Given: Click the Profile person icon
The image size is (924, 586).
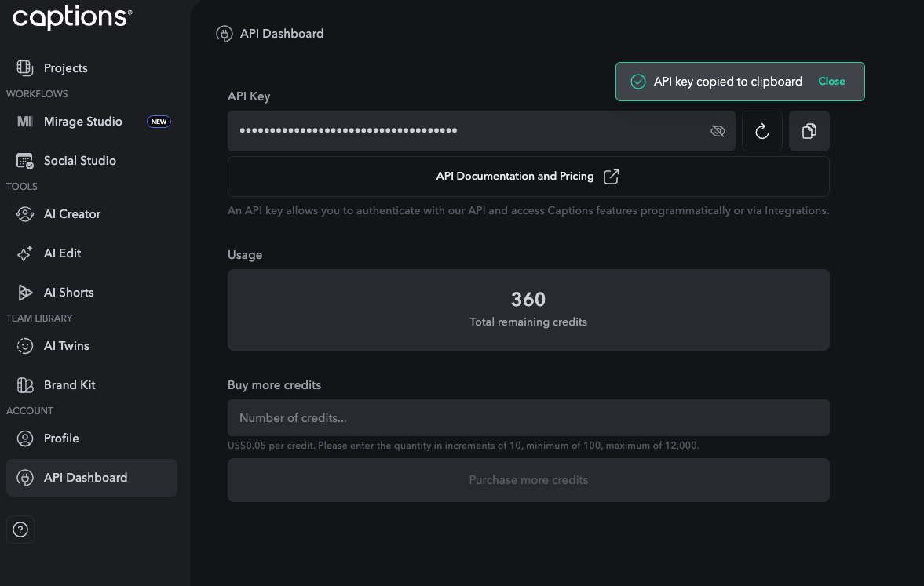Looking at the screenshot, I should (25, 439).
